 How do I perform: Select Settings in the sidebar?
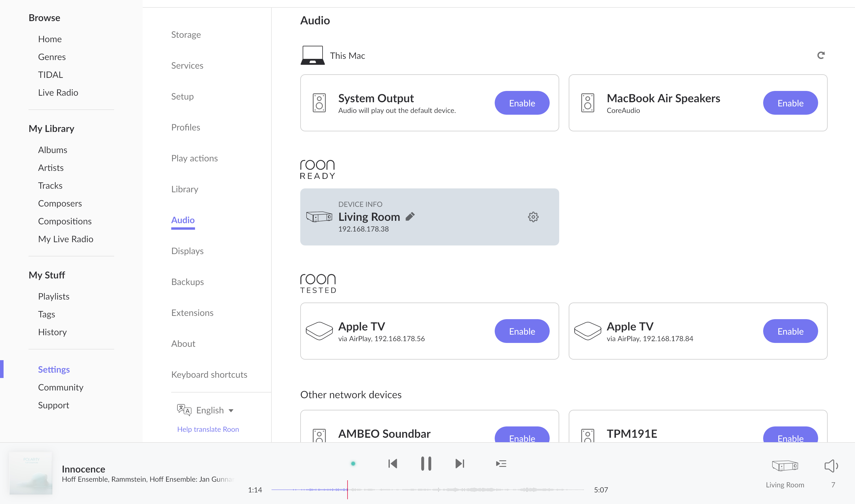click(54, 369)
